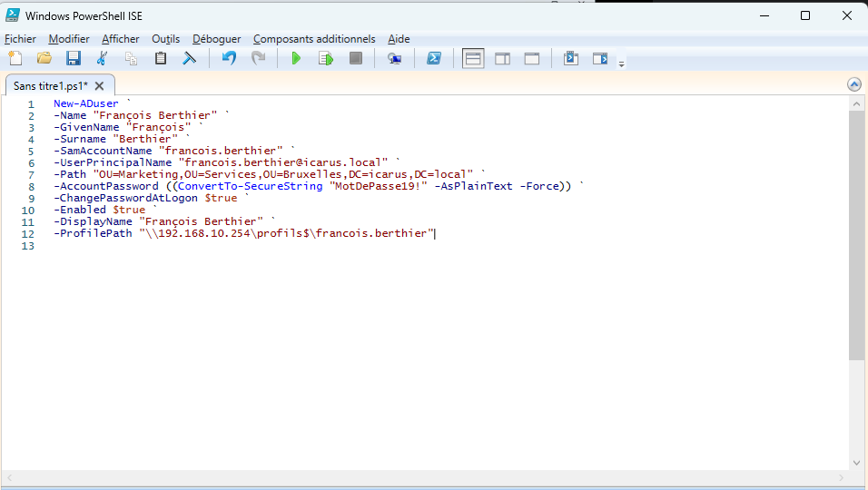This screenshot has height=490, width=868.
Task: Click horizontal scroll left arrow
Action: [9, 477]
